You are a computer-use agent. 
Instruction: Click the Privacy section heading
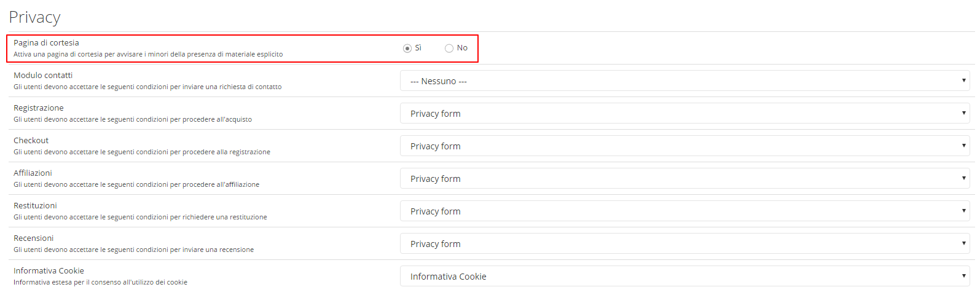(x=34, y=17)
